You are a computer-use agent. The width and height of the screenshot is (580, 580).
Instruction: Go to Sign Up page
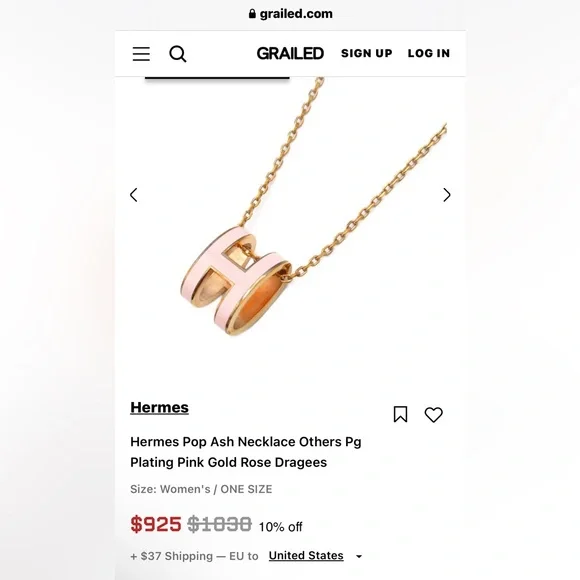point(367,53)
